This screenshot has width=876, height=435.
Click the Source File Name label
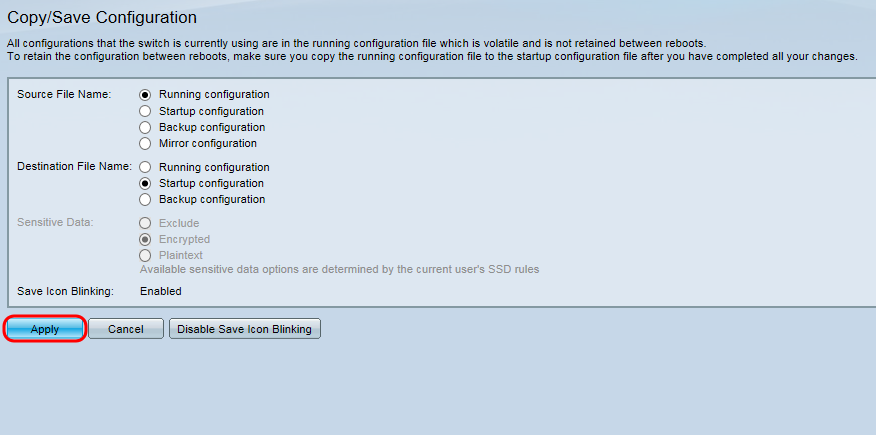click(64, 94)
